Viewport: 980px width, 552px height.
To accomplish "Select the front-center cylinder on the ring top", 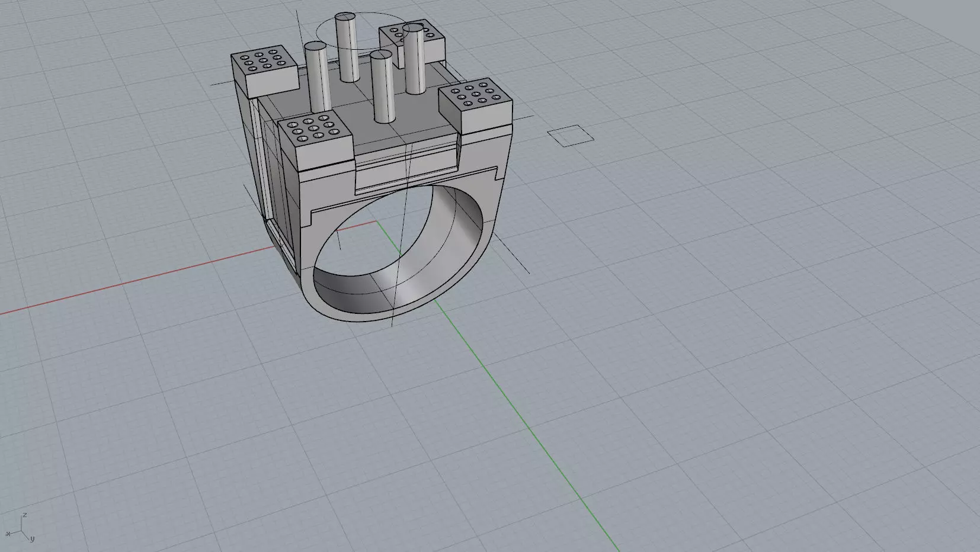I will pyautogui.click(x=383, y=87).
